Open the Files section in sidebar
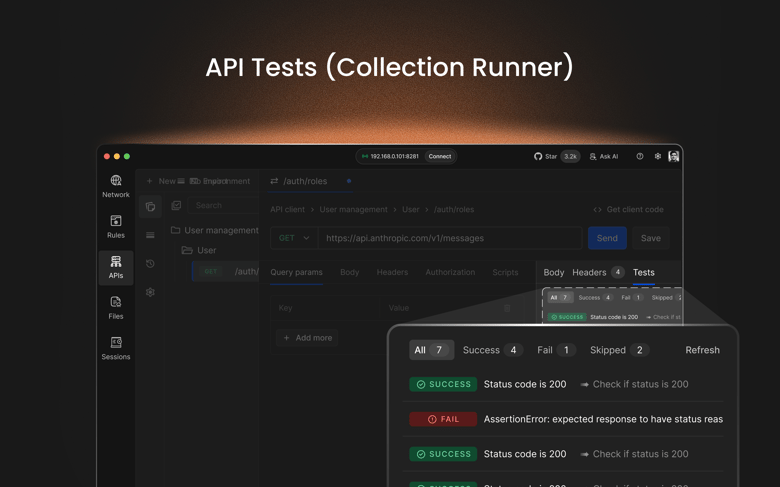The width and height of the screenshot is (780, 487). click(116, 307)
